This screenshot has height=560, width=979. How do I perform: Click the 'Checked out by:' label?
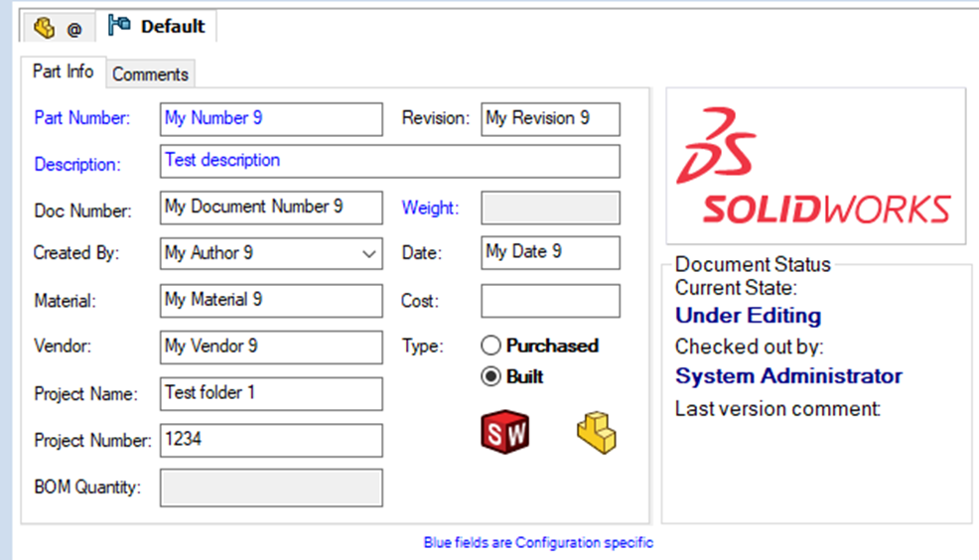(x=750, y=347)
